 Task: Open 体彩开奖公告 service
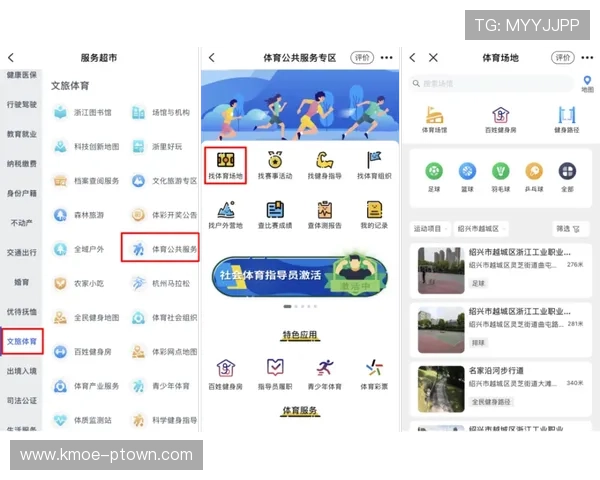pos(164,215)
